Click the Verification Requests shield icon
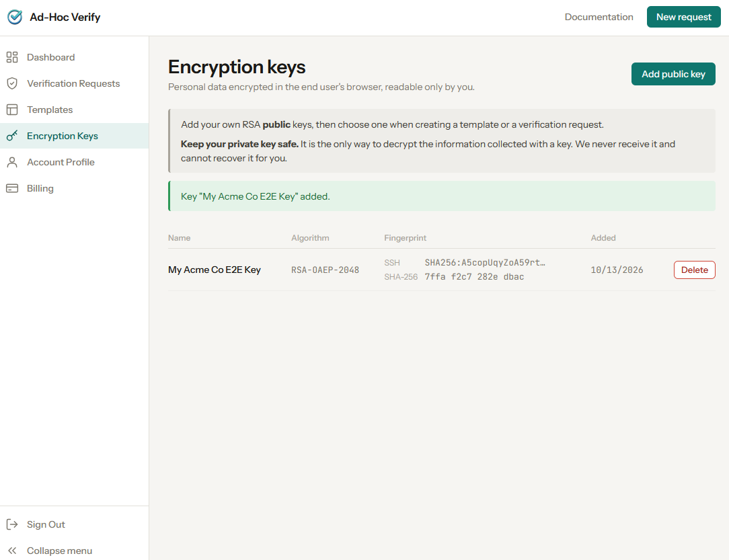 pyautogui.click(x=12, y=83)
